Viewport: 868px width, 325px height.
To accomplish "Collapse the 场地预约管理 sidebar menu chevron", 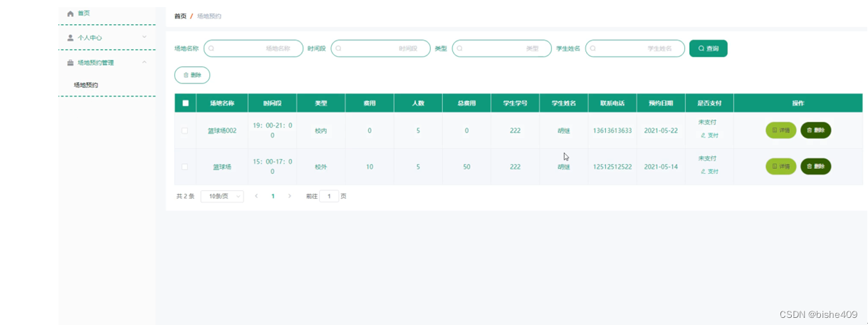I will pyautogui.click(x=144, y=62).
